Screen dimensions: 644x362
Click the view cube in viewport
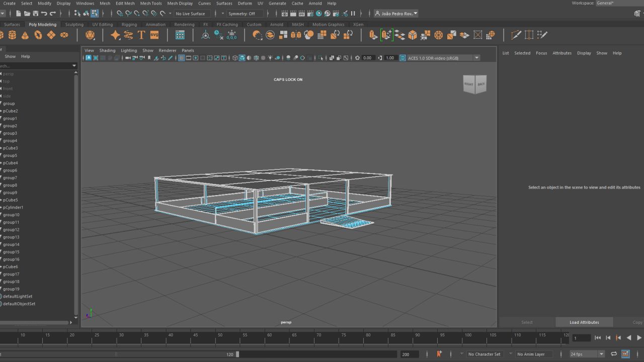[474, 84]
